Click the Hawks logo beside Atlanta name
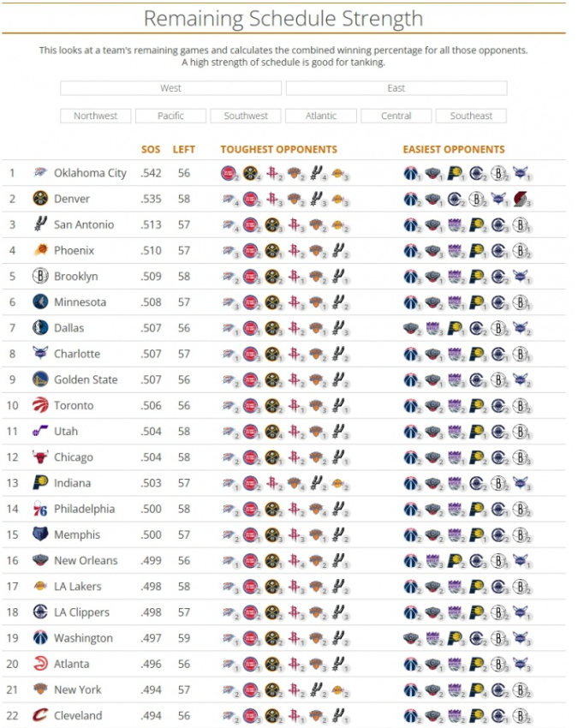The height and width of the screenshot is (728, 578). tap(40, 664)
